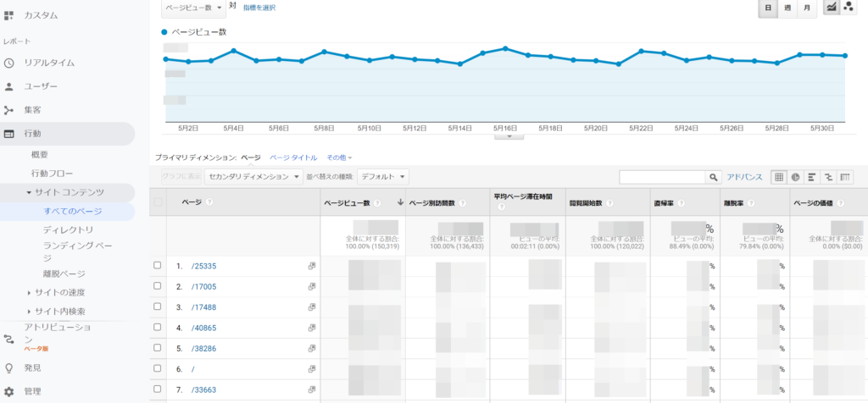Open /40865 page in new window icon
The image size is (868, 403).
[312, 328]
